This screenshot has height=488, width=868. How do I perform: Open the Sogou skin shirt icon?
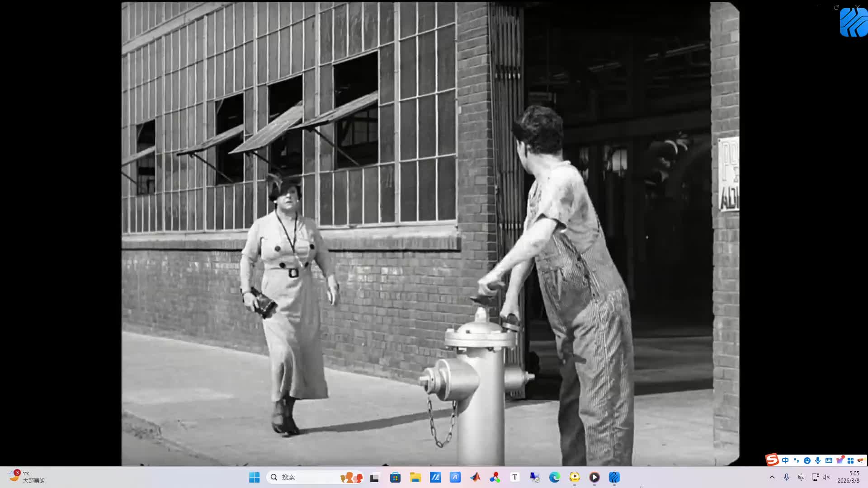click(840, 460)
